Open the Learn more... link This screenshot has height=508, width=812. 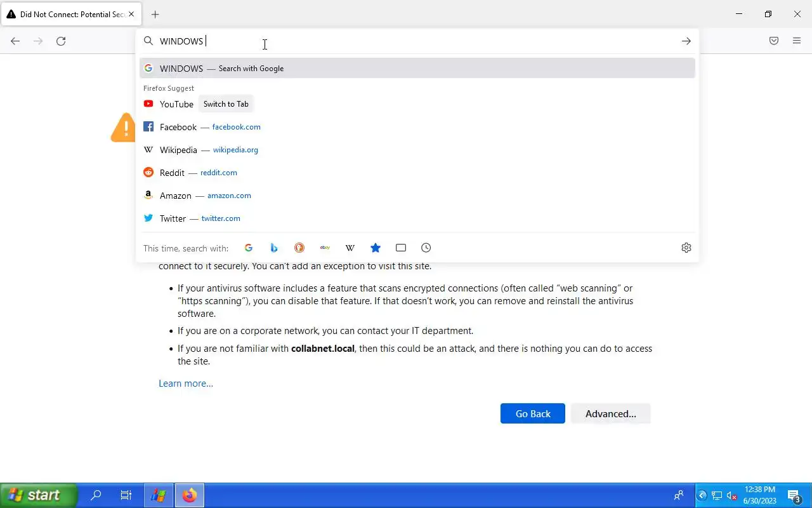click(x=186, y=384)
